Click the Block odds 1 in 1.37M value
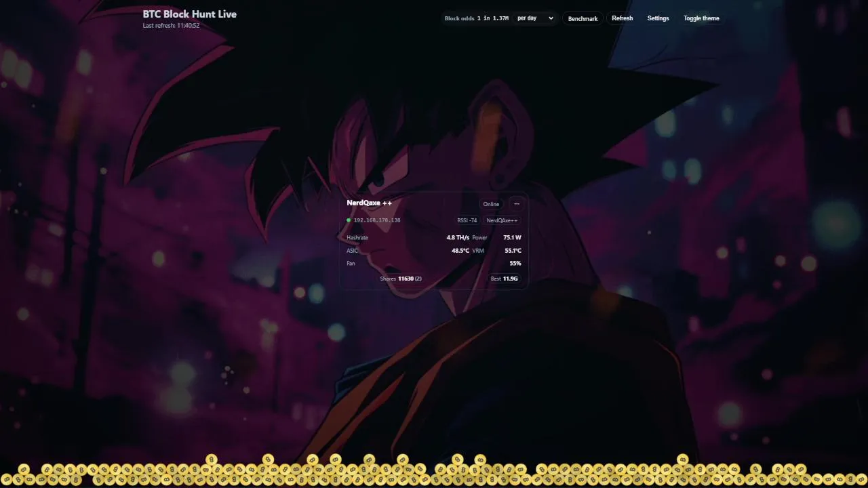This screenshot has width=868, height=488. coord(493,18)
